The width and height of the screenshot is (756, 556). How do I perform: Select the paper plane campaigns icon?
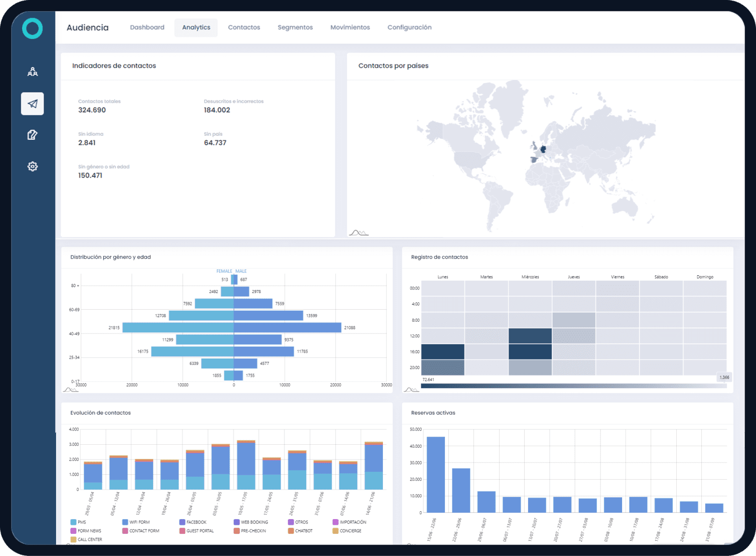[32, 103]
